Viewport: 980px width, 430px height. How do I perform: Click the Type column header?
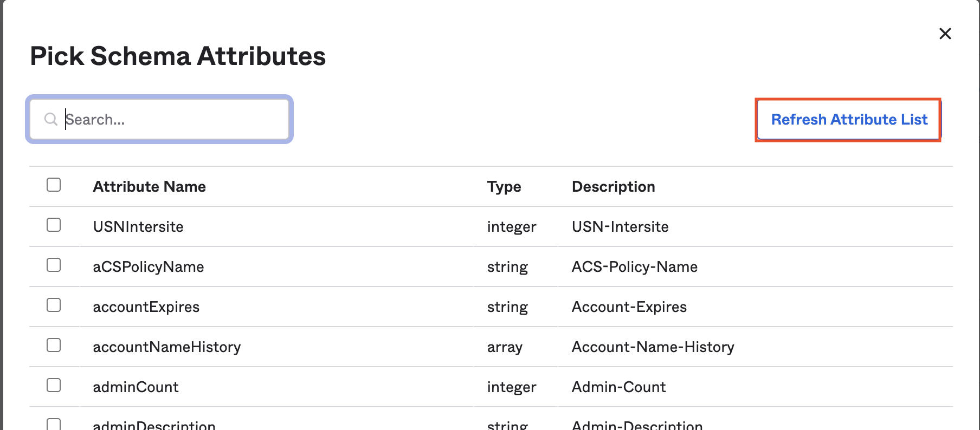(504, 187)
